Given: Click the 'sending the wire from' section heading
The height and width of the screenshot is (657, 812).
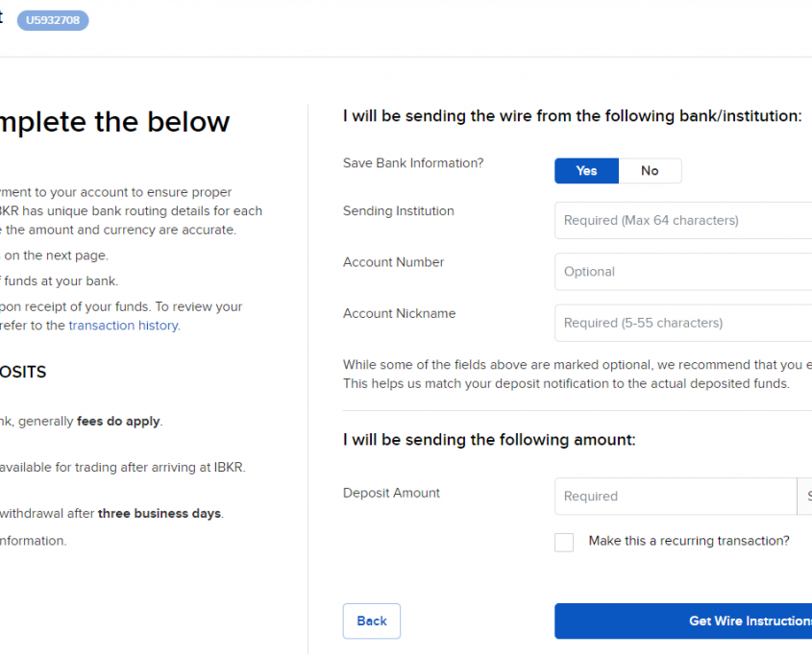Looking at the screenshot, I should (x=572, y=116).
